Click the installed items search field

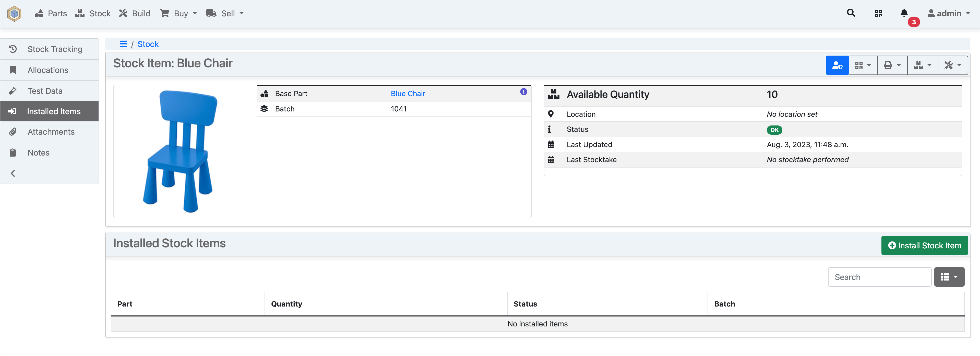pyautogui.click(x=879, y=277)
